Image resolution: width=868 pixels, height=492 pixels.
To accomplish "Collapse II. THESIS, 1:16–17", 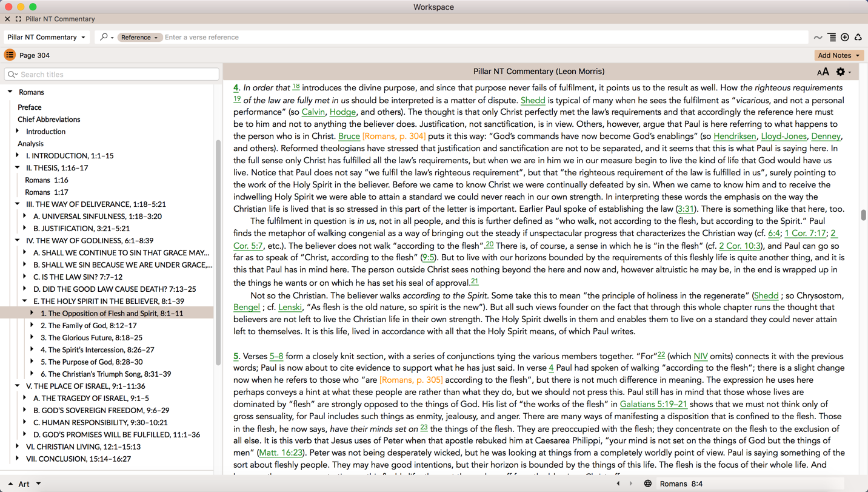I will 18,168.
